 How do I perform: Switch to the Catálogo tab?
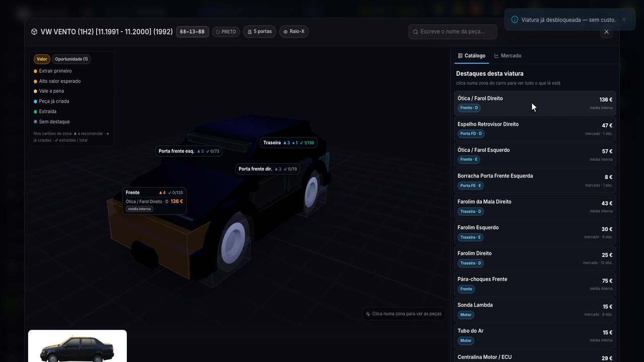click(x=471, y=56)
